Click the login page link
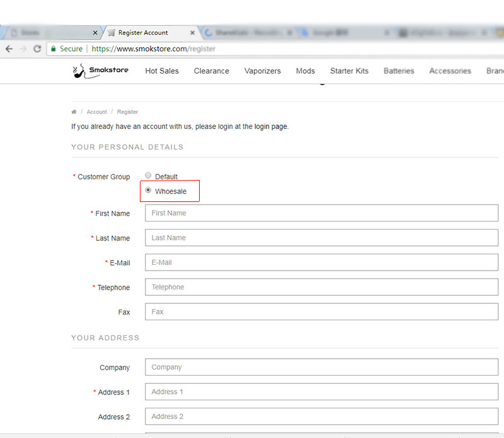Screen dimensions: 504x438 tap(271, 126)
